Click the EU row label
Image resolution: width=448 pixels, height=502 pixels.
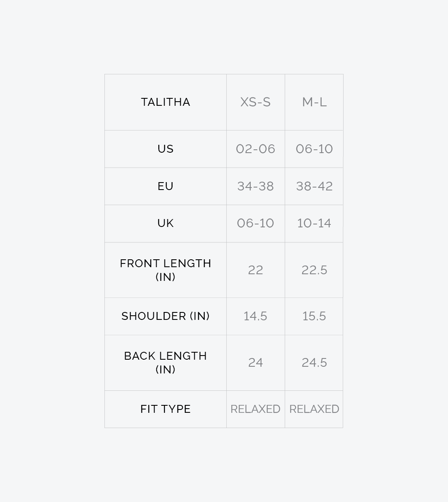point(165,186)
